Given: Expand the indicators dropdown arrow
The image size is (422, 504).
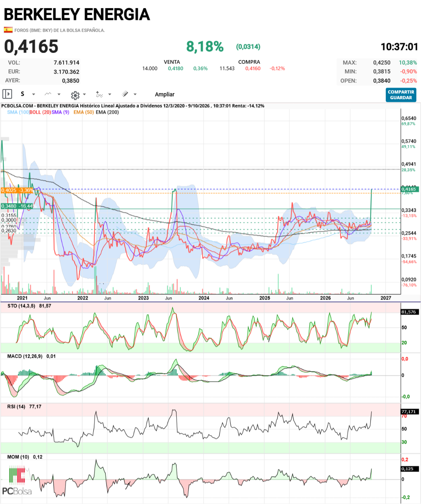Looking at the screenshot, I should pyautogui.click(x=110, y=95).
